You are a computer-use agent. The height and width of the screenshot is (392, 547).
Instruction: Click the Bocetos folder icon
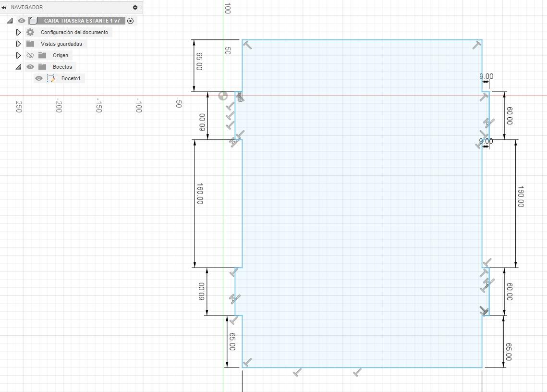point(42,67)
